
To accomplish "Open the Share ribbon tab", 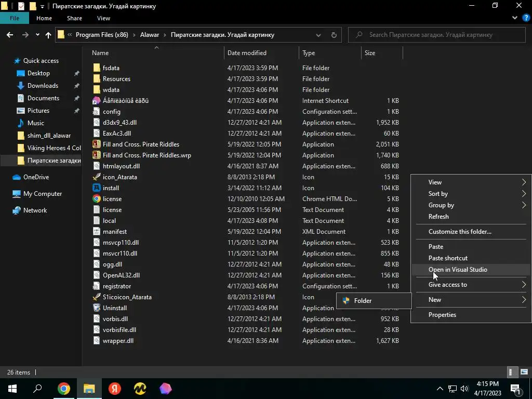I will 74,18.
